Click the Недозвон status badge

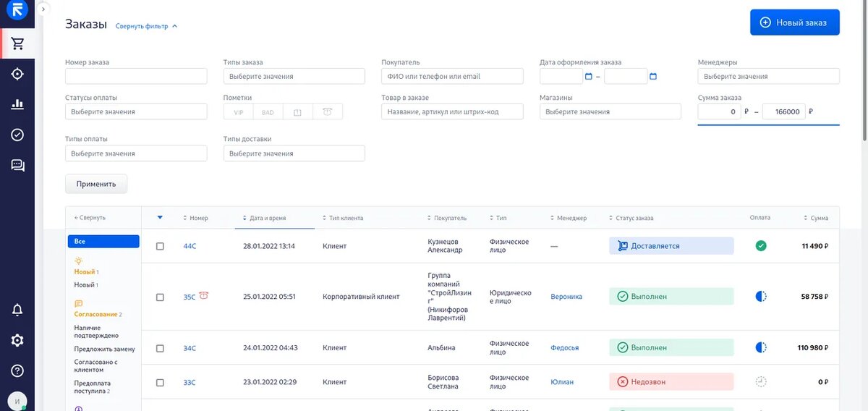[671, 381]
